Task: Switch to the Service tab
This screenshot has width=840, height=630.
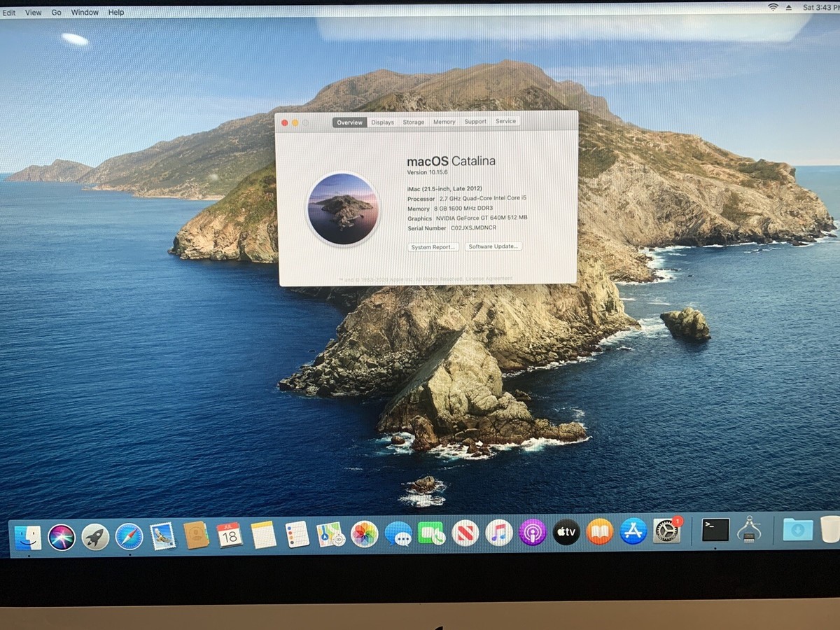Action: [505, 121]
